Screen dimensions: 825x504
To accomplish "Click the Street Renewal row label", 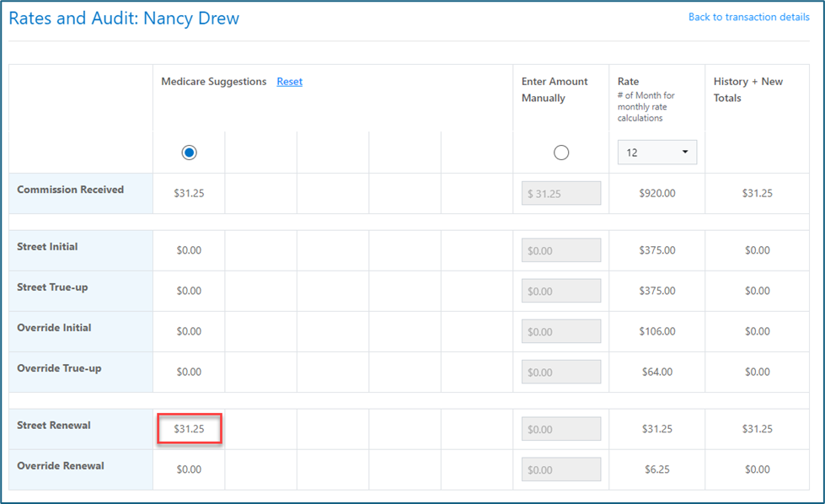I will pos(54,426).
